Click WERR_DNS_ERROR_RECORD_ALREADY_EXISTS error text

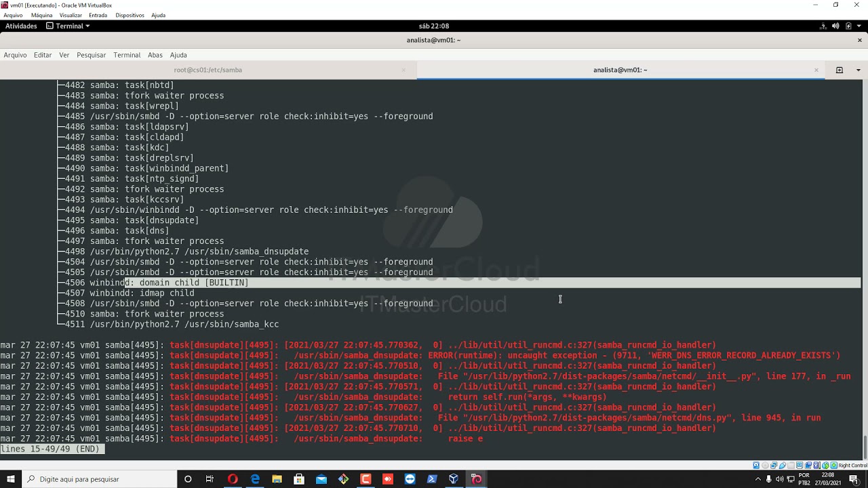click(x=740, y=355)
